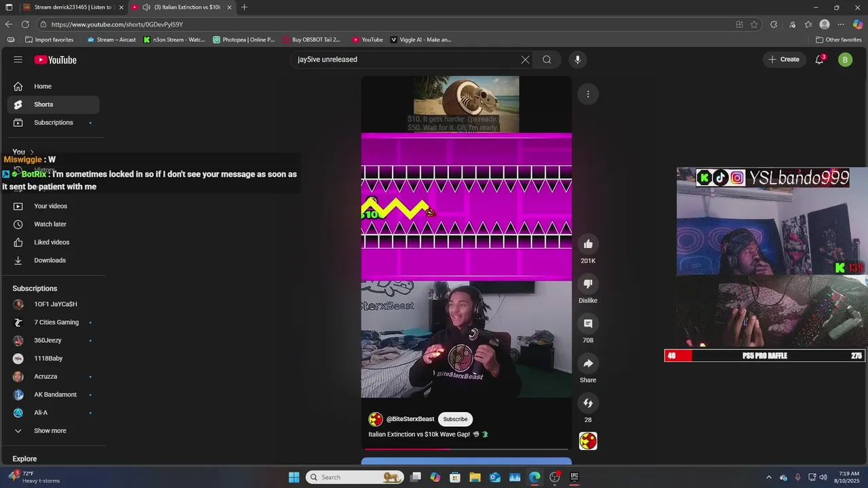Open the Windows Start menu
Screen dimensions: 868x488
coord(294,477)
